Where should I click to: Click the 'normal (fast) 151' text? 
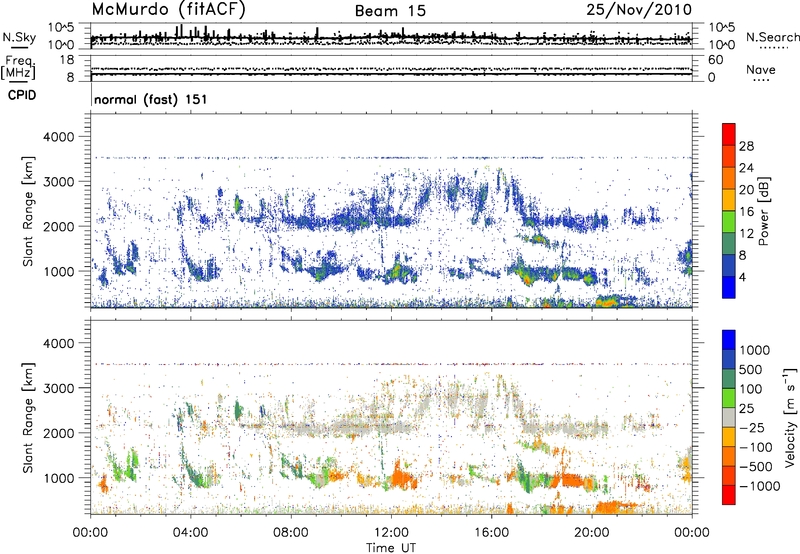(151, 99)
